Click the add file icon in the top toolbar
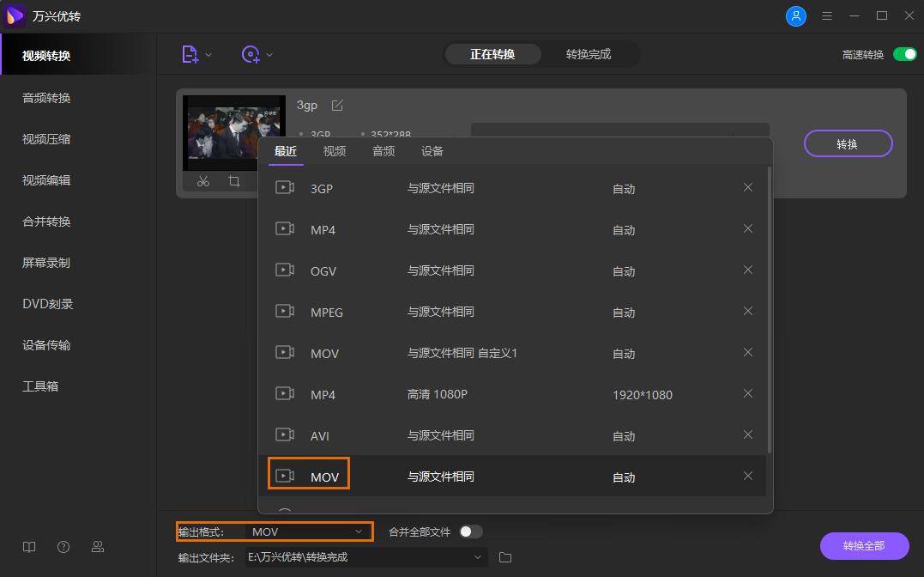 pos(190,54)
